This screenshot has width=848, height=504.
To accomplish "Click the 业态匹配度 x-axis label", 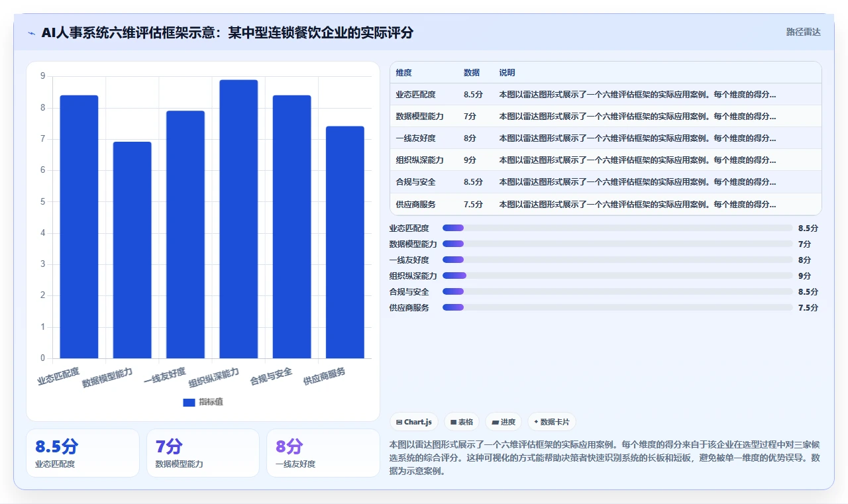I will pos(58,376).
